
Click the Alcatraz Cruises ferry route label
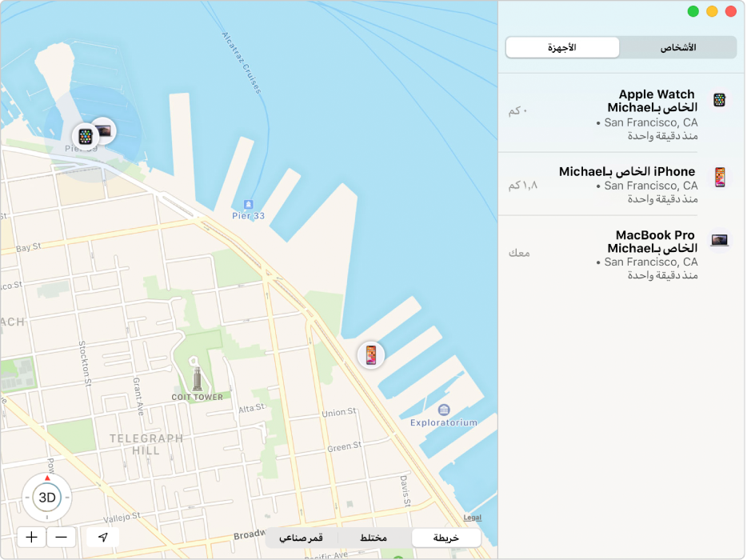point(242,62)
